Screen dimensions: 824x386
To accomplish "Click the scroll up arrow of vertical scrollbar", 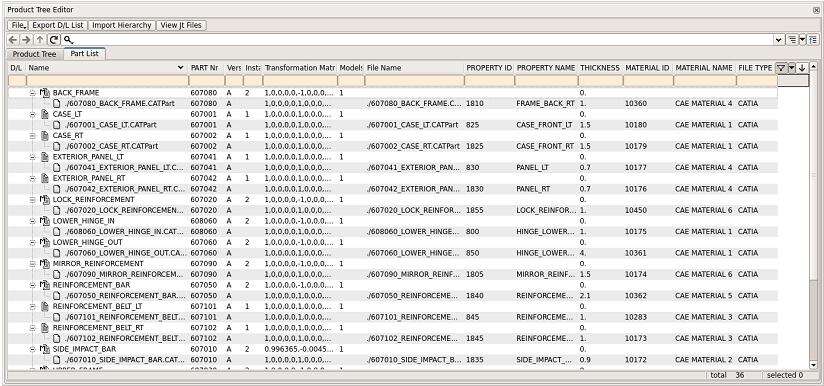I will tap(813, 66).
